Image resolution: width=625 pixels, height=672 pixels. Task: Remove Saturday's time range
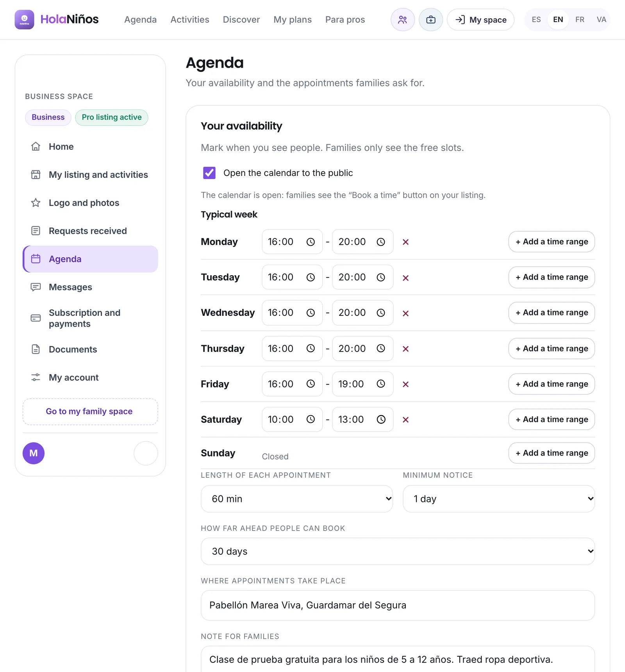pos(405,419)
